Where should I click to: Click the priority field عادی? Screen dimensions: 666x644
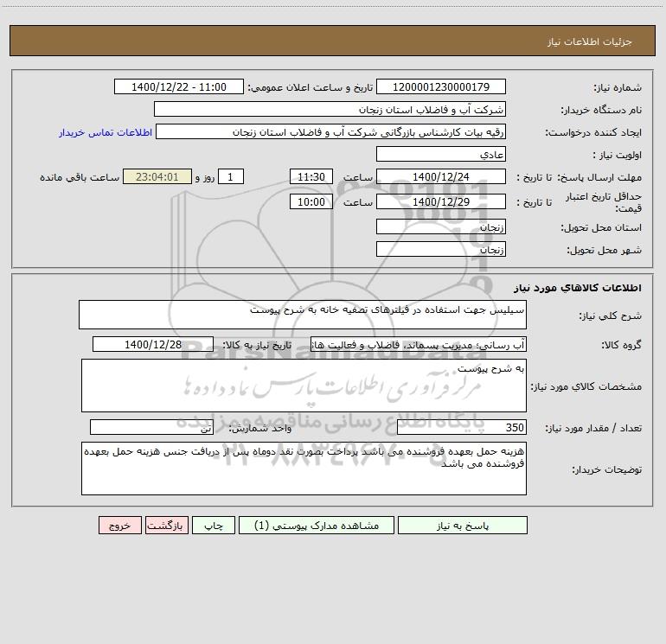pyautogui.click(x=441, y=154)
